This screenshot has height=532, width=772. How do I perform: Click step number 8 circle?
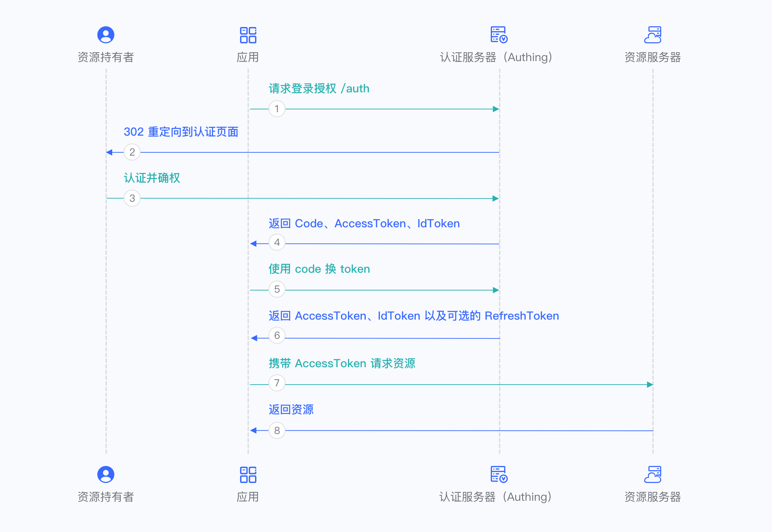pos(277,430)
